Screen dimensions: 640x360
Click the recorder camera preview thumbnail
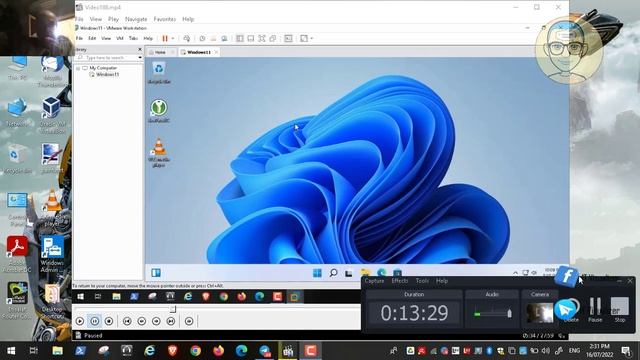tap(540, 313)
